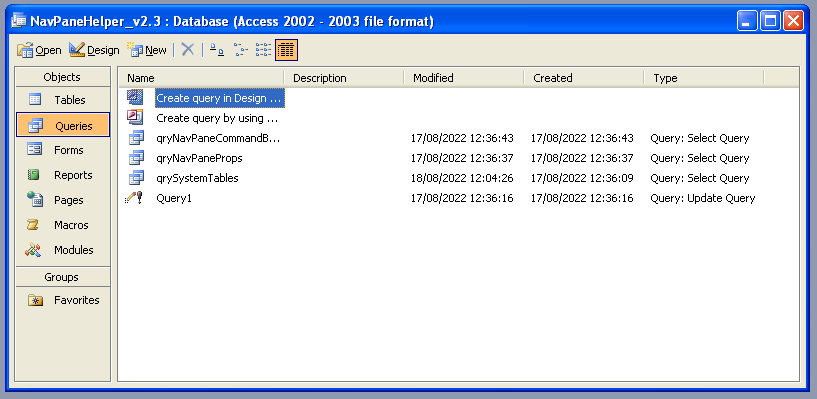The image size is (817, 399).
Task: Click the Pages globe icon
Action: 35,200
